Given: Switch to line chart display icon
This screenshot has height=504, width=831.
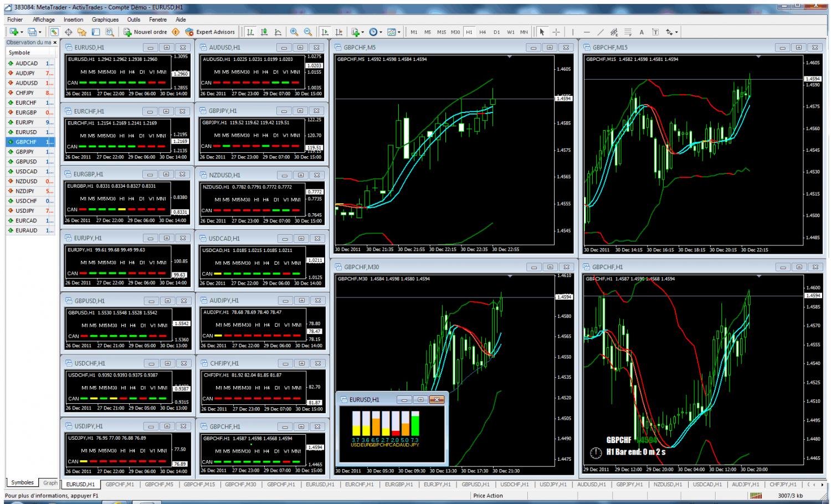Looking at the screenshot, I should [278, 32].
